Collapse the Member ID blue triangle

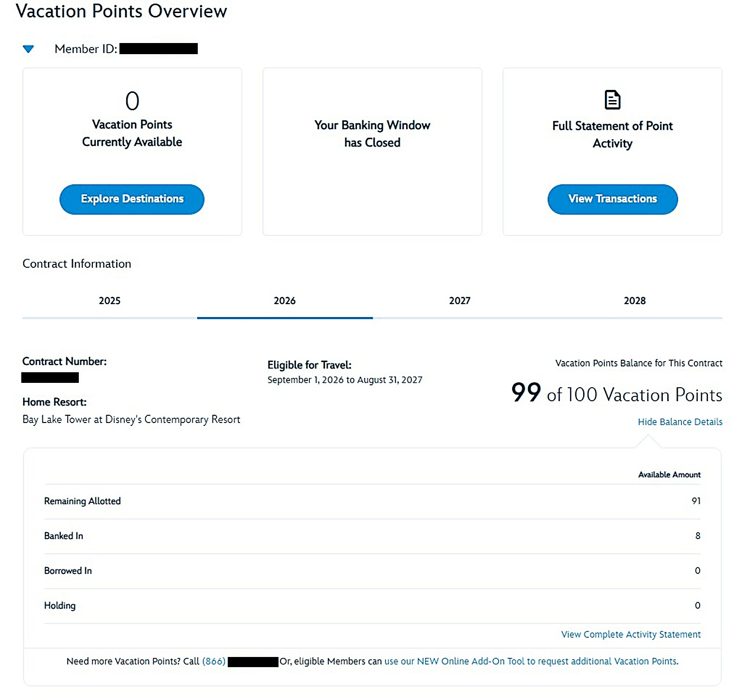coord(29,49)
